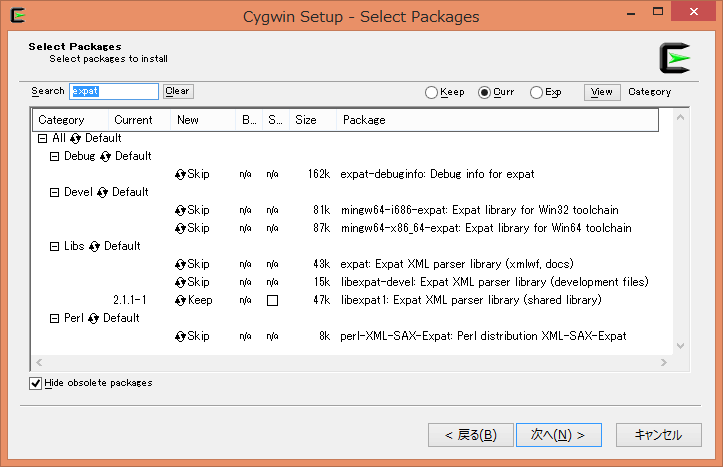Click the expat-debuginfo package description
Screen dimensions: 723x467
(437, 174)
